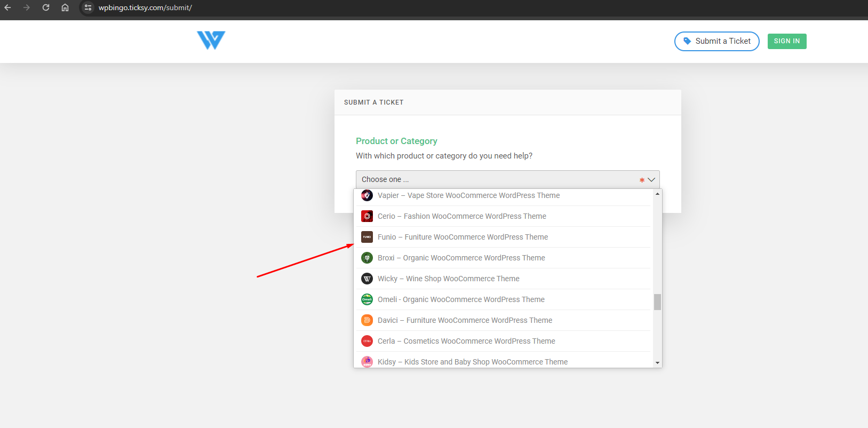This screenshot has width=868, height=428.
Task: Click the green SIGN IN button
Action: [787, 41]
